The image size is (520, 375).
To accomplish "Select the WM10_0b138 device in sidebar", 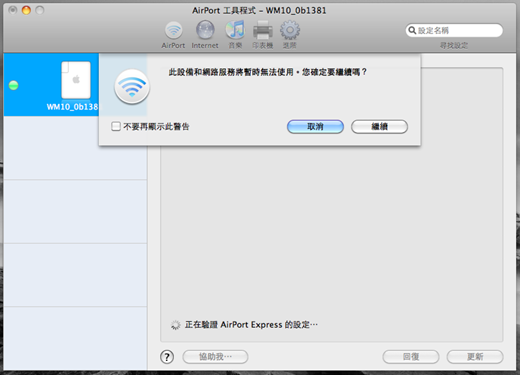I will (51, 85).
